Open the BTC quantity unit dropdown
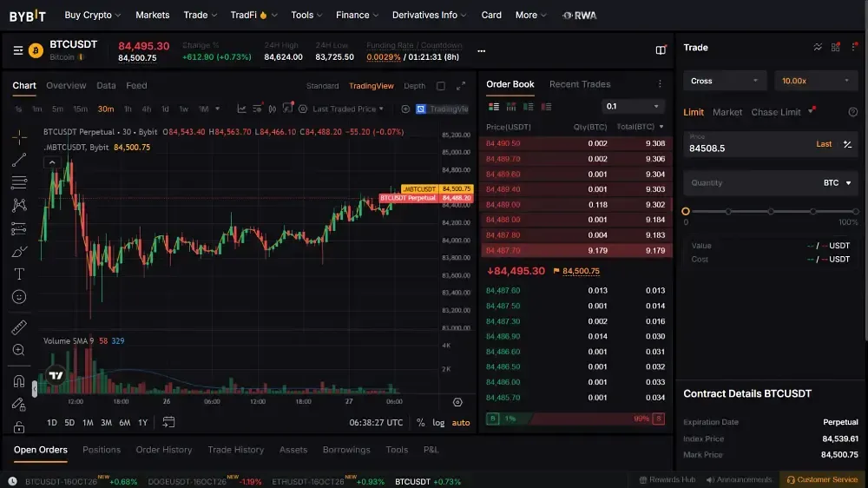This screenshot has width=868, height=488. tap(837, 183)
